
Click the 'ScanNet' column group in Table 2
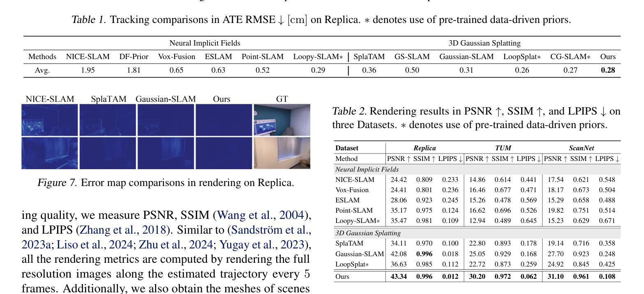(581, 148)
